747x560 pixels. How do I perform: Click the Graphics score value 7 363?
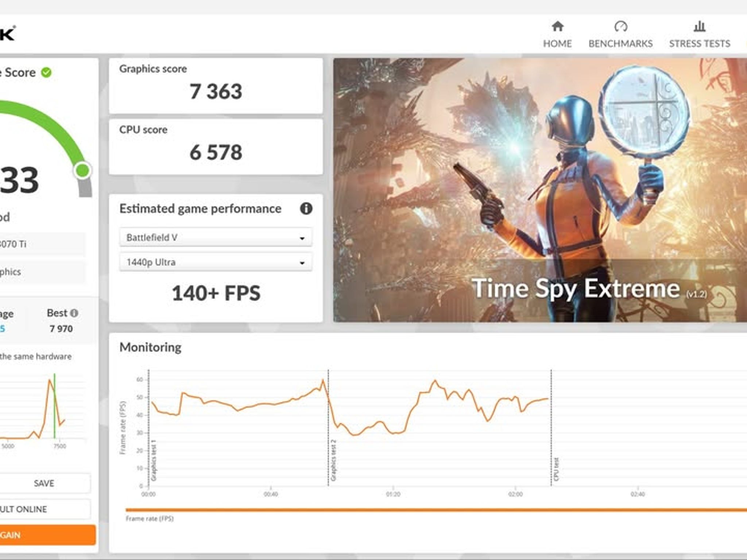pos(216,91)
